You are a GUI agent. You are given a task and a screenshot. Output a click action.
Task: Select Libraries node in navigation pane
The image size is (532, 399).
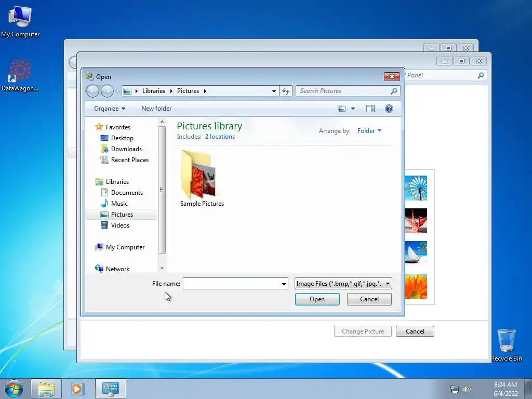point(117,182)
